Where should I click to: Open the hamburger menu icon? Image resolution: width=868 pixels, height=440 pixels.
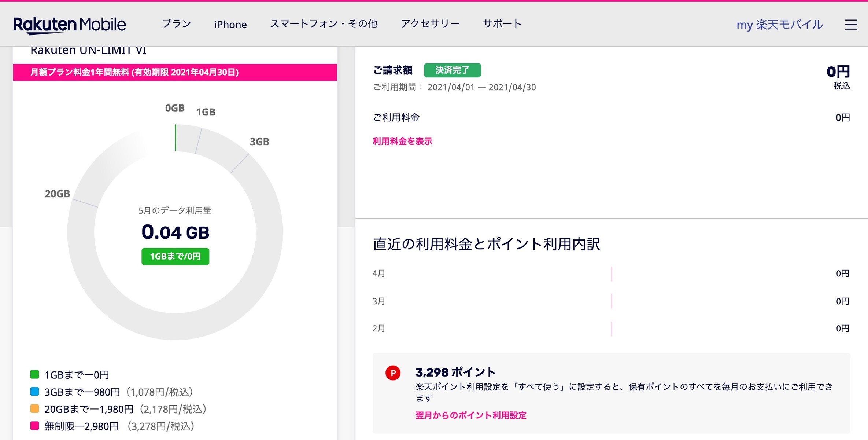(851, 25)
